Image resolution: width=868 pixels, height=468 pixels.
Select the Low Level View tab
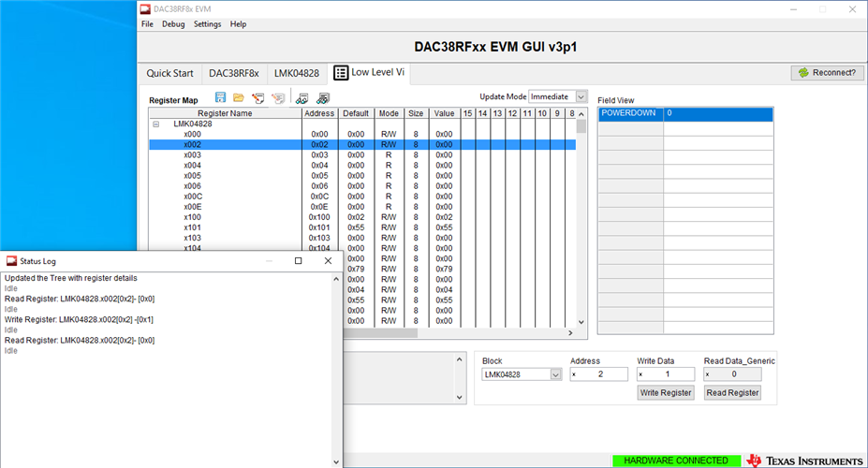coord(369,72)
